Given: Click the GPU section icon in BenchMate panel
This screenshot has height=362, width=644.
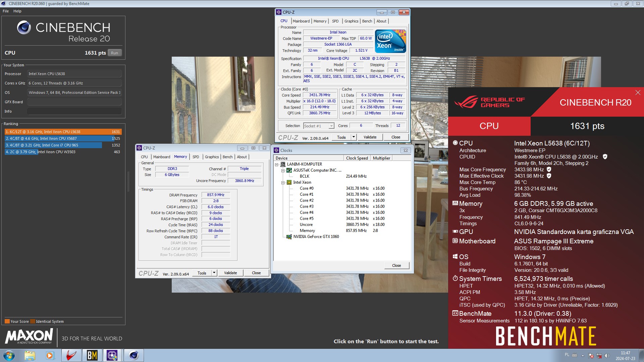Looking at the screenshot, I should point(455,231).
